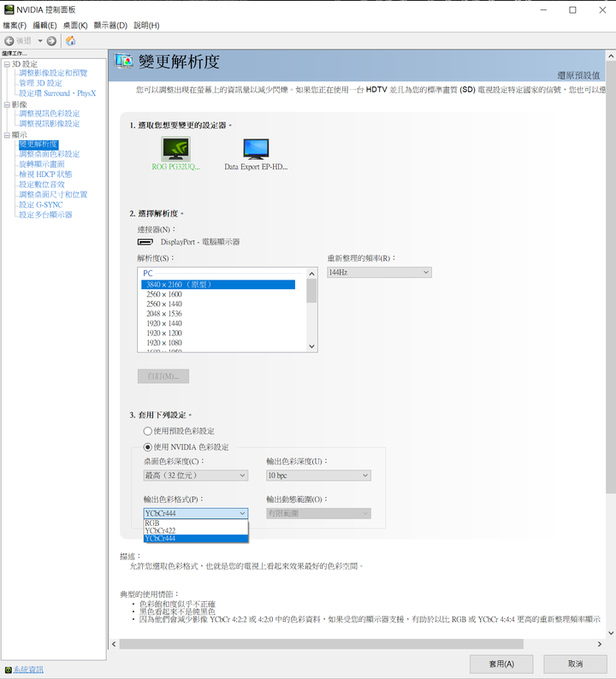Select resolution 1920 x 1200
The image size is (616, 679).
(x=164, y=333)
